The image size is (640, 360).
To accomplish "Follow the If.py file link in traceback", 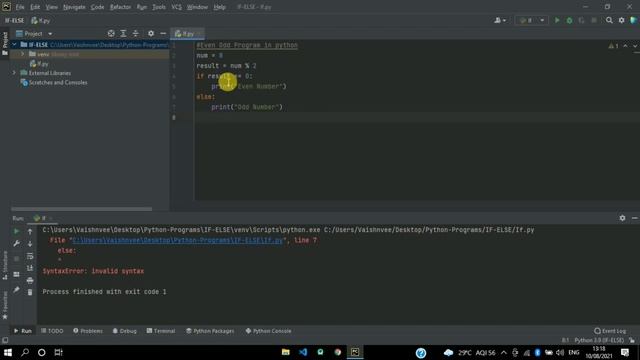I will coord(178,240).
